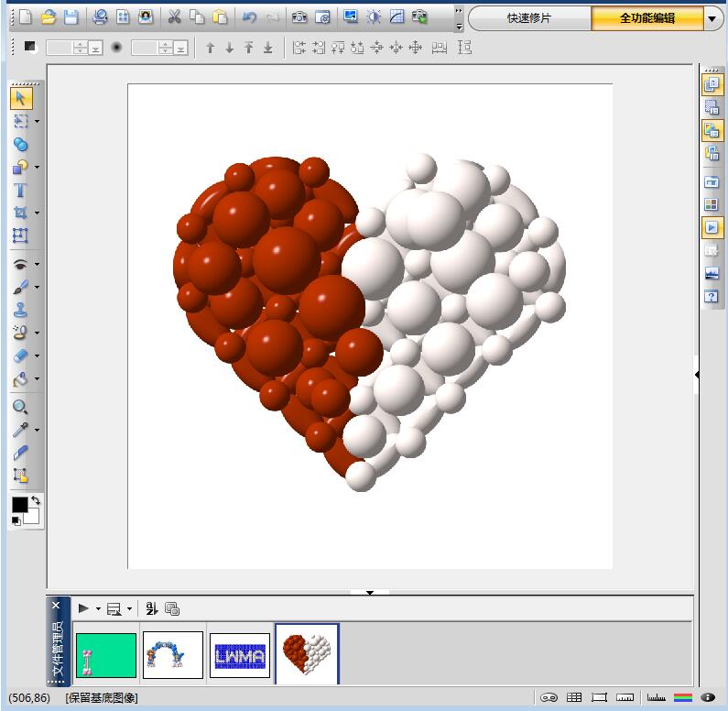The height and width of the screenshot is (711, 728).
Task: Click the 文件管理员 panel label
Action: (58, 649)
